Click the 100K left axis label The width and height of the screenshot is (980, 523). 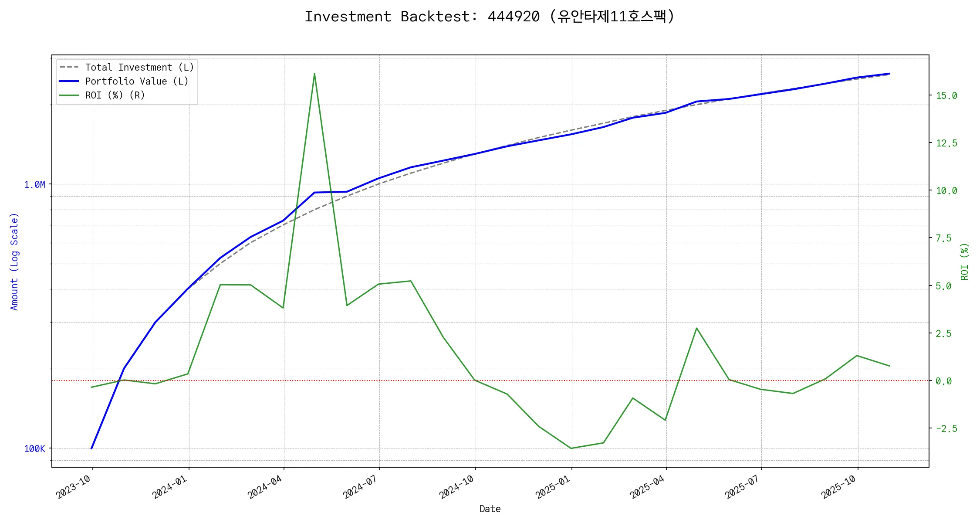[x=34, y=449]
